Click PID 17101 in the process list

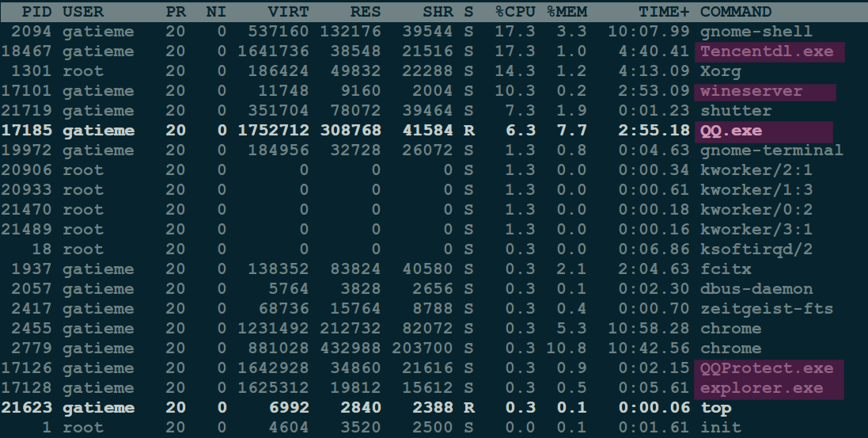point(27,91)
